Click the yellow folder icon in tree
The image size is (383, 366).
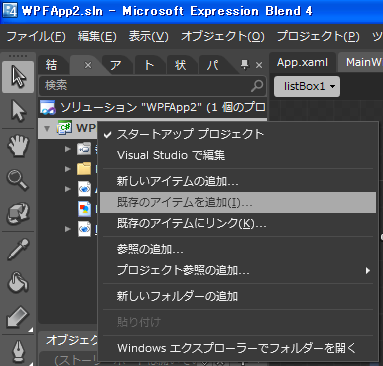click(84, 169)
